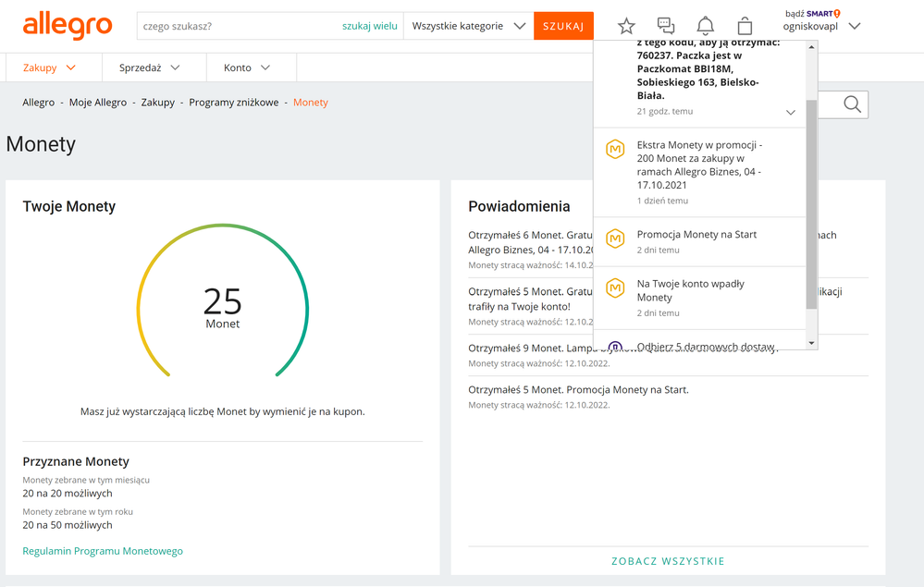Open the Konto menu
Image resolution: width=924 pixels, height=587 pixels.
tap(246, 67)
